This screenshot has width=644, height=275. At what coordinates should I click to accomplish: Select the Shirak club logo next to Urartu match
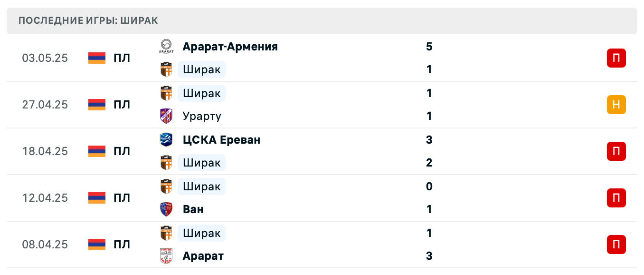[x=166, y=93]
